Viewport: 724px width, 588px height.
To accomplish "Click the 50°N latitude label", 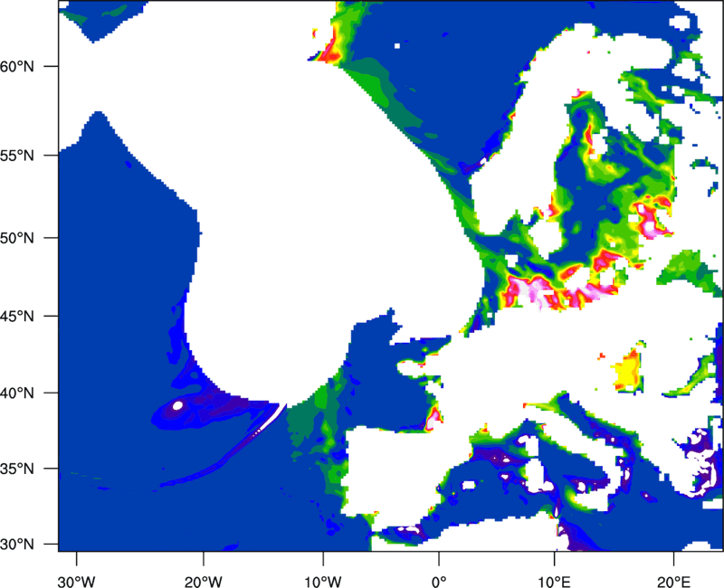I will pyautogui.click(x=17, y=238).
